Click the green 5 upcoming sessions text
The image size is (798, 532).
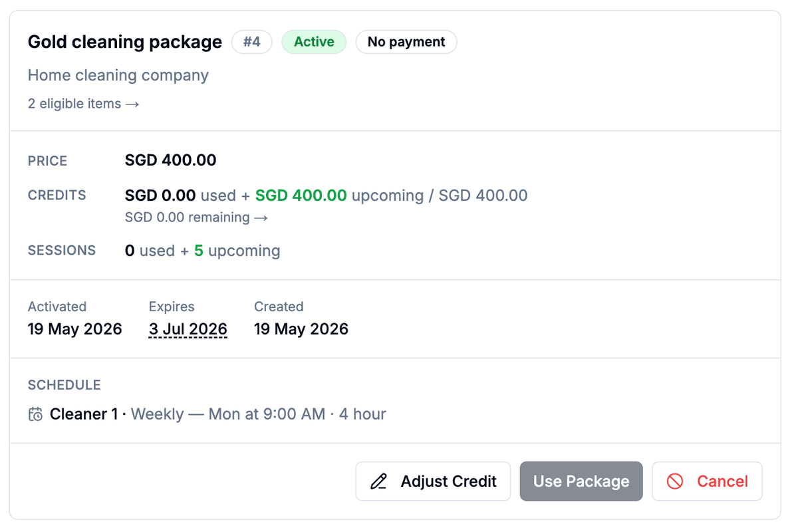click(237, 251)
